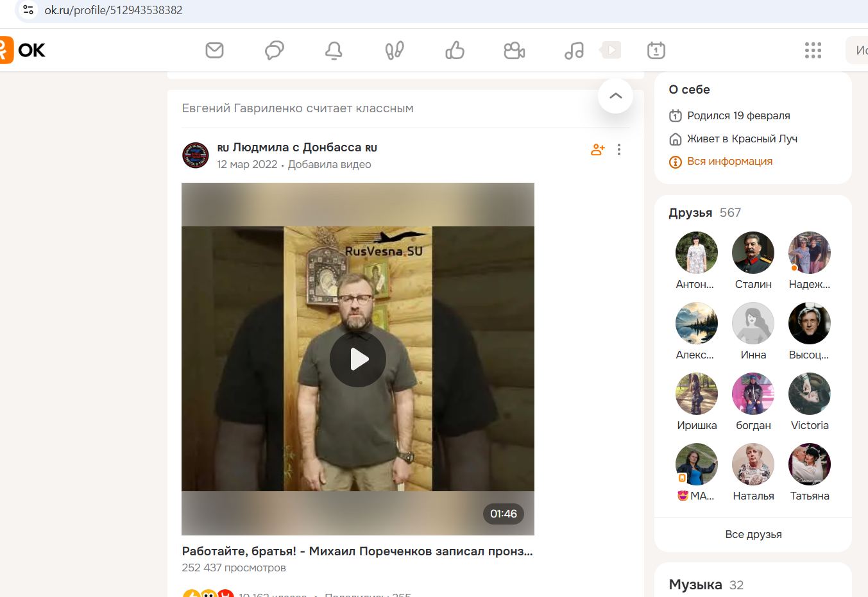Screen dimensions: 868x597
Task: Click the Сталин friend name label
Action: pos(753,284)
